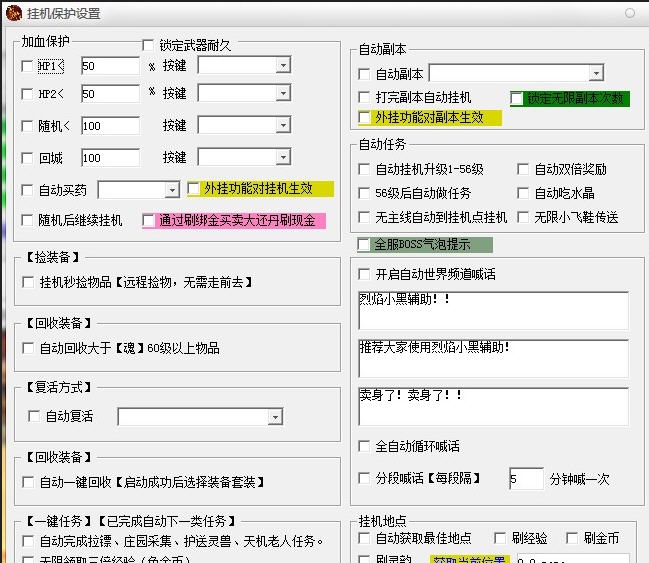Toggle 锁定无限副本次数 green checkbox
This screenshot has height=563, width=649.
(x=517, y=98)
